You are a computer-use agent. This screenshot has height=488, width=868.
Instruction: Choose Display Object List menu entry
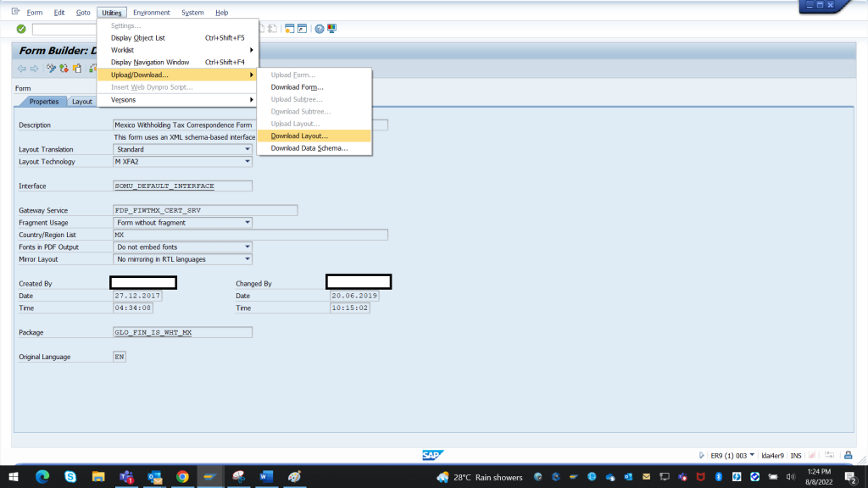pyautogui.click(x=177, y=37)
